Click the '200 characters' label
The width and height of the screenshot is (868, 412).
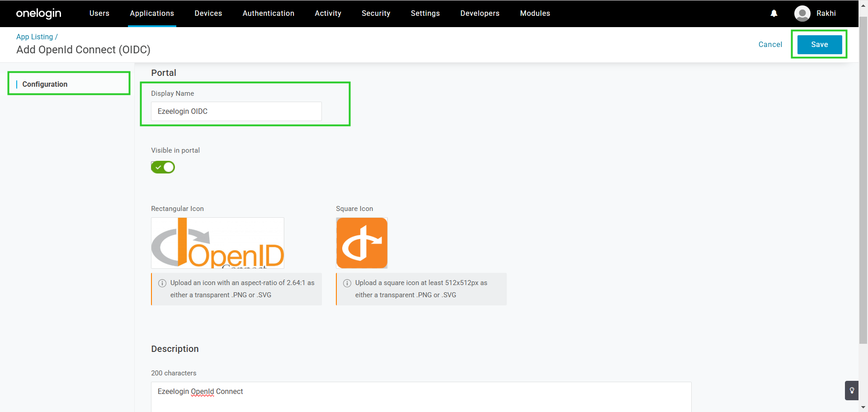coord(174,373)
